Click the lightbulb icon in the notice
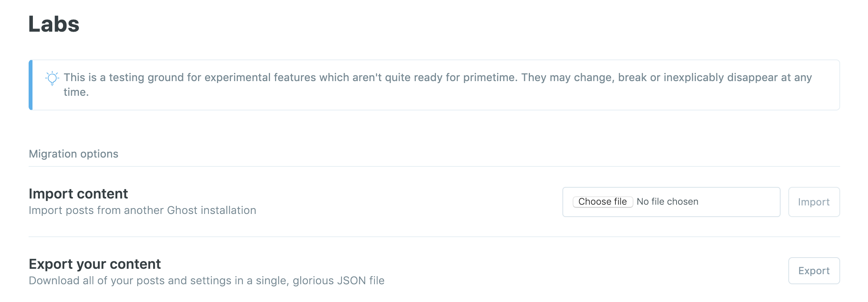Image resolution: width=868 pixels, height=302 pixels. [52, 78]
